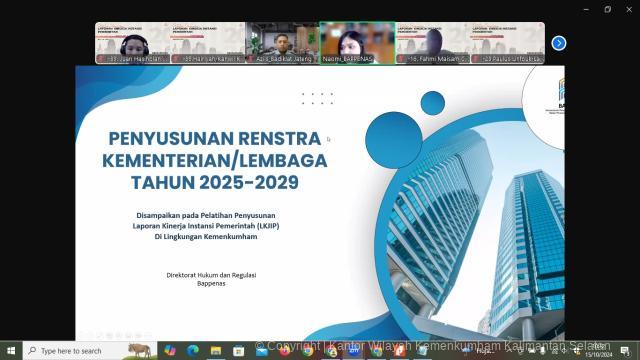The width and height of the screenshot is (640, 360).
Task: Open Microsoft Store from the taskbar
Action: [x=238, y=351]
